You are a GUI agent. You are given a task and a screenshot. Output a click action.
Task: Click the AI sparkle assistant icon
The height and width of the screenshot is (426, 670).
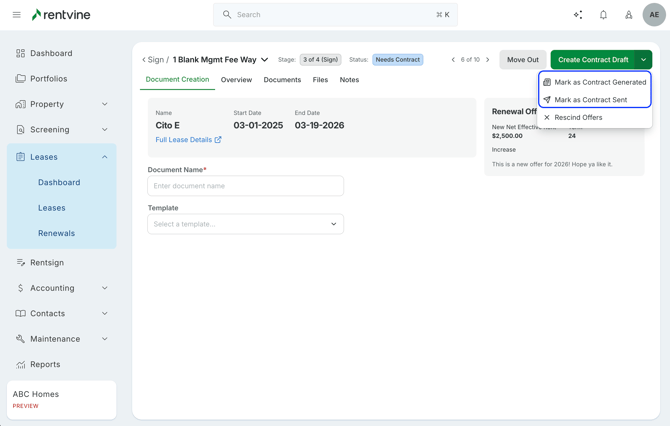578,15
